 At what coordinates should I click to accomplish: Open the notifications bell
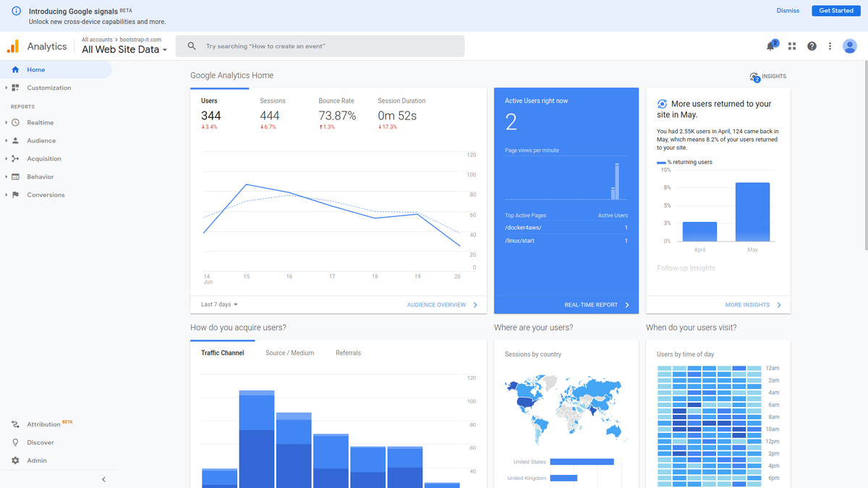point(770,46)
